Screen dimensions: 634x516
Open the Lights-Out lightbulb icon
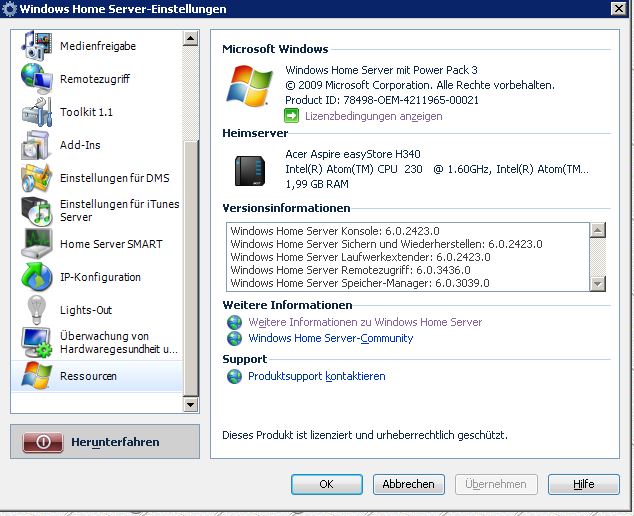tap(36, 310)
